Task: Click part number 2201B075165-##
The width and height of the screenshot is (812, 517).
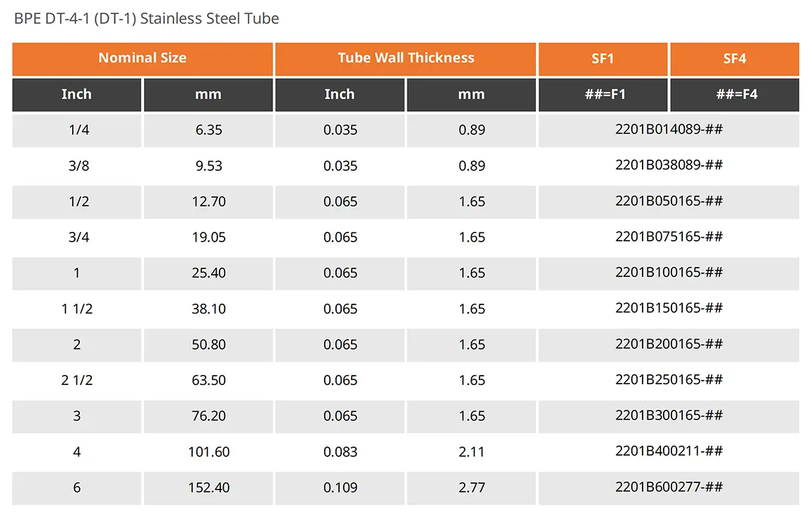Action: pos(669,237)
